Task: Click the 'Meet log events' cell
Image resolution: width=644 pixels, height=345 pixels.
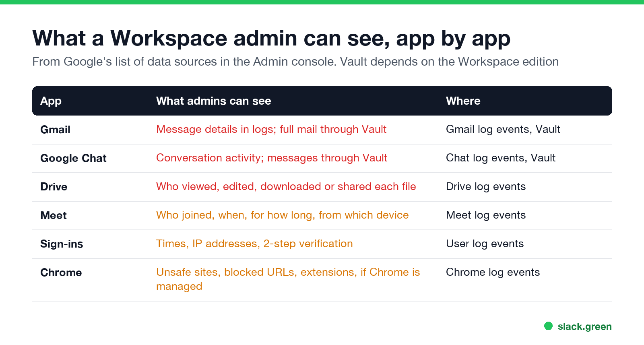Action: click(486, 215)
